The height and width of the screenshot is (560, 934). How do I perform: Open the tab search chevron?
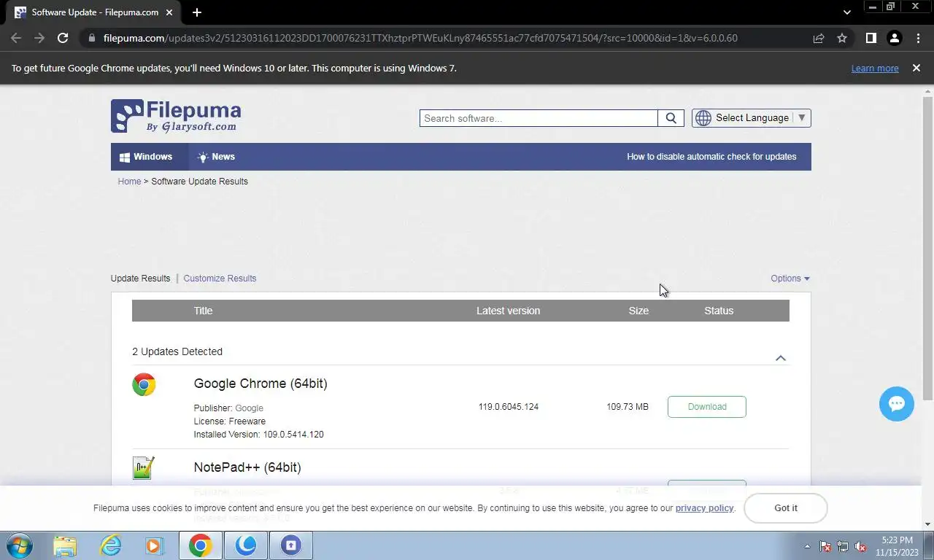click(x=846, y=12)
